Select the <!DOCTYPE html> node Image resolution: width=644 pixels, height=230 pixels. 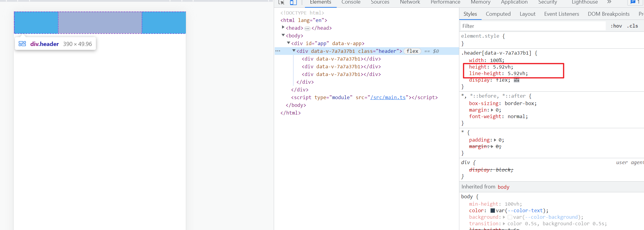pos(302,13)
